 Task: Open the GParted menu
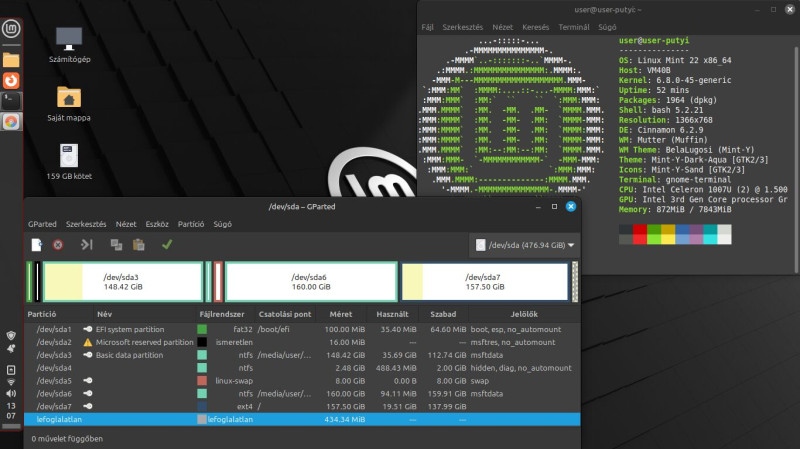[42, 224]
